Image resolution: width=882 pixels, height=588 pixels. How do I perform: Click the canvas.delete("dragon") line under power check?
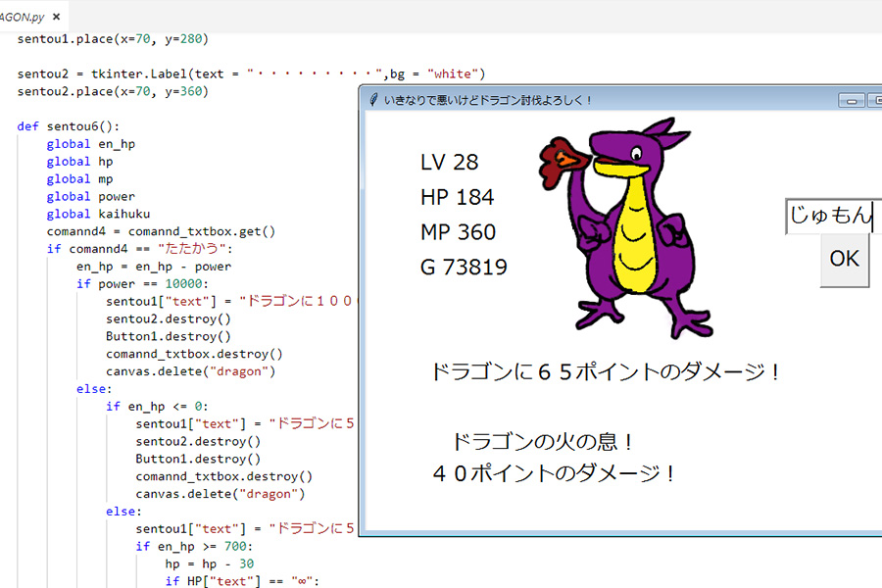[x=190, y=370]
